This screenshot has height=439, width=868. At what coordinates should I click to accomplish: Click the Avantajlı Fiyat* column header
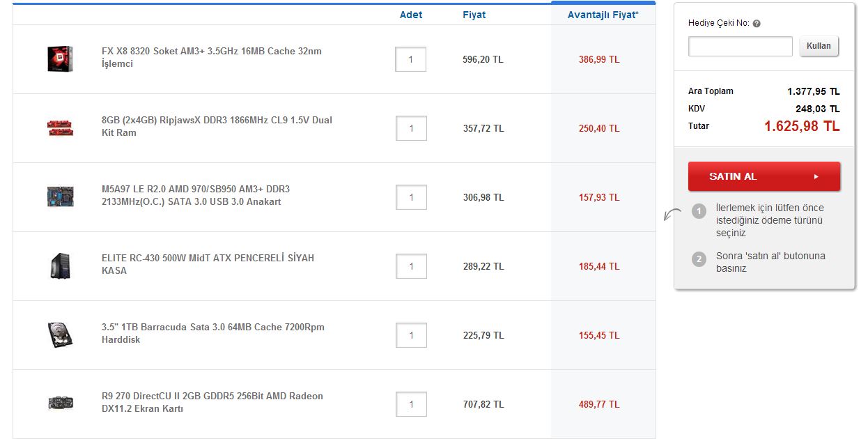[603, 15]
